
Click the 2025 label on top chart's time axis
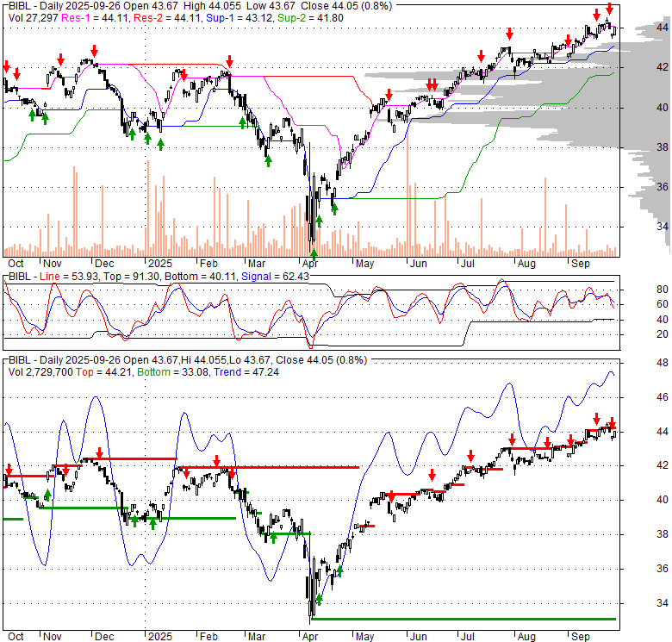pos(160,264)
